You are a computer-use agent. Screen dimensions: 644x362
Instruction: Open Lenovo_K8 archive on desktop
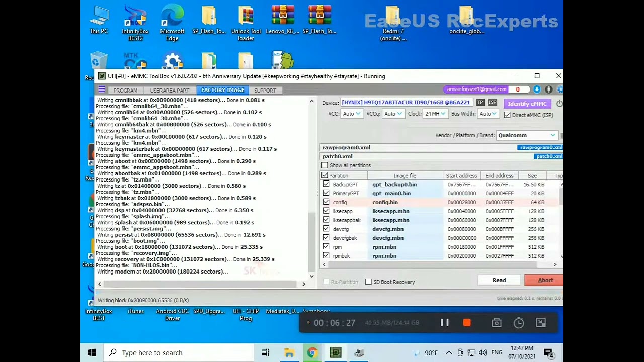282,20
